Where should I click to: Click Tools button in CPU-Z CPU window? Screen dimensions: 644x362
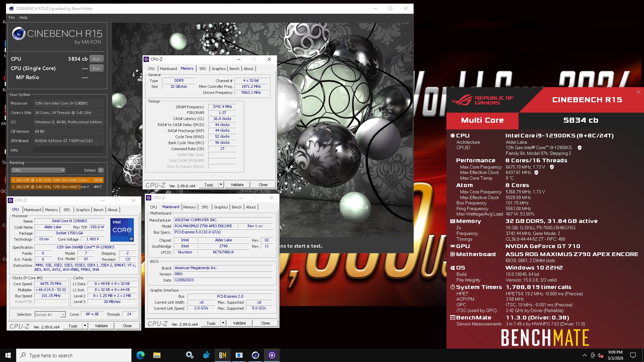click(x=73, y=326)
